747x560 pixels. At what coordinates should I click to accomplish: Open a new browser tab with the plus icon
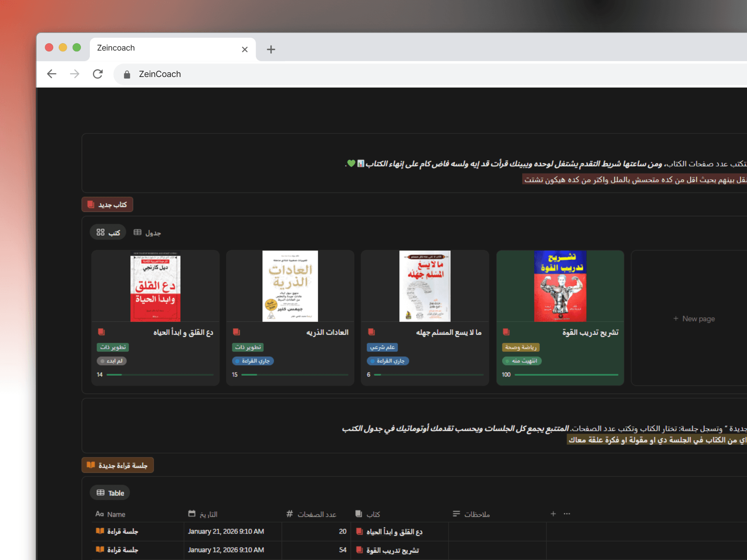[271, 49]
